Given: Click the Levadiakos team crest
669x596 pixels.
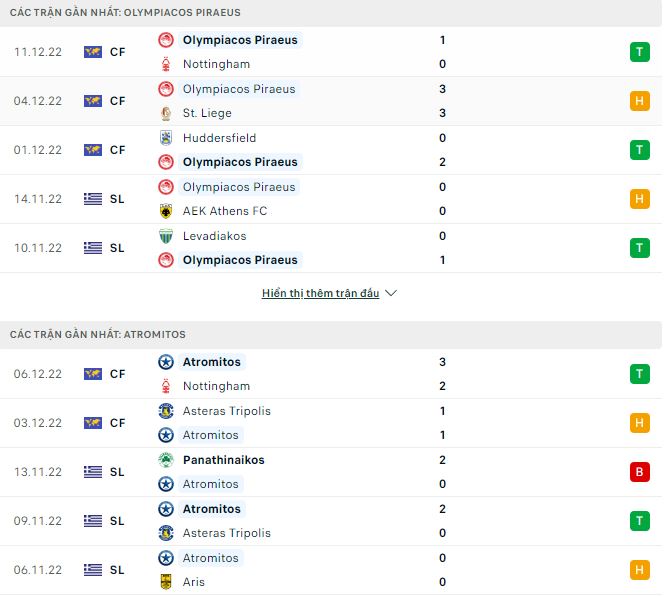Looking at the screenshot, I should click(166, 236).
